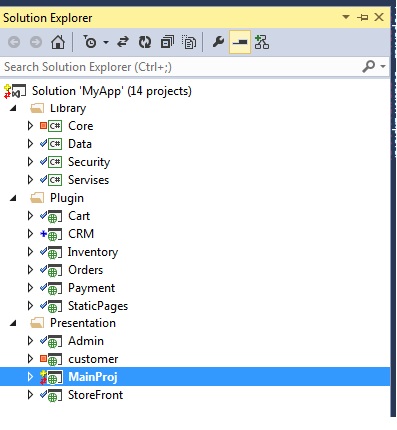Expand the StaticPages project node
The width and height of the screenshot is (397, 430).
[x=30, y=306]
